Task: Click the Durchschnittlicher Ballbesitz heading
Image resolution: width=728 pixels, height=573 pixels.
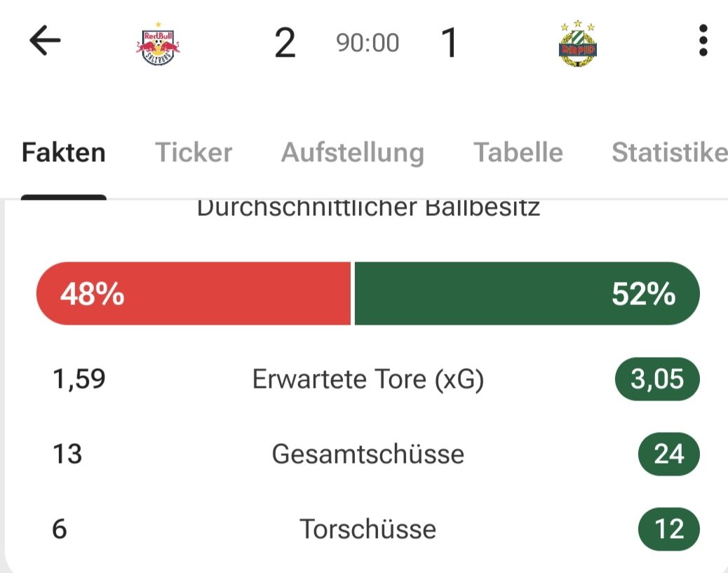Action: 368,208
